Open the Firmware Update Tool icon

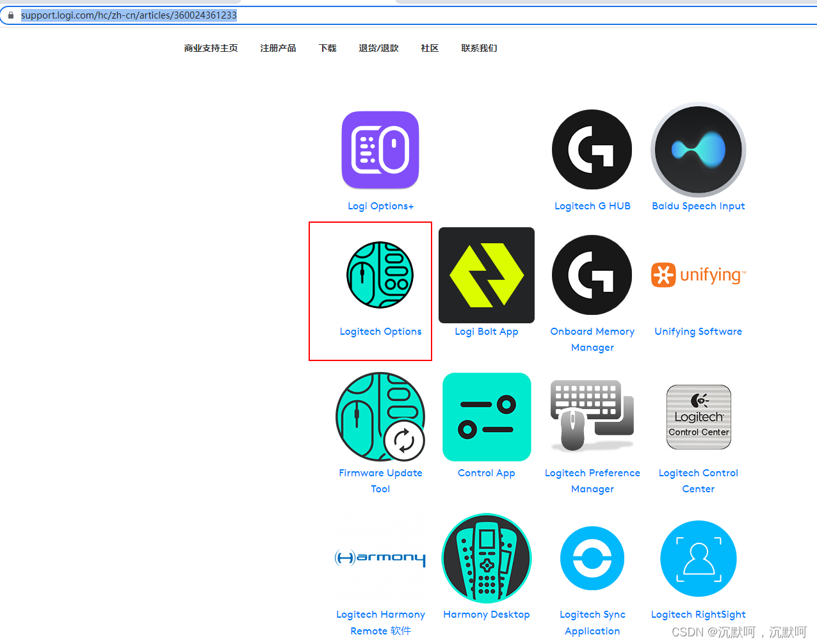pos(380,417)
